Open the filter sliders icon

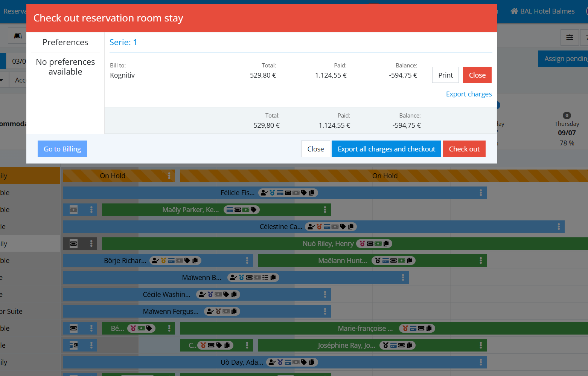point(570,37)
